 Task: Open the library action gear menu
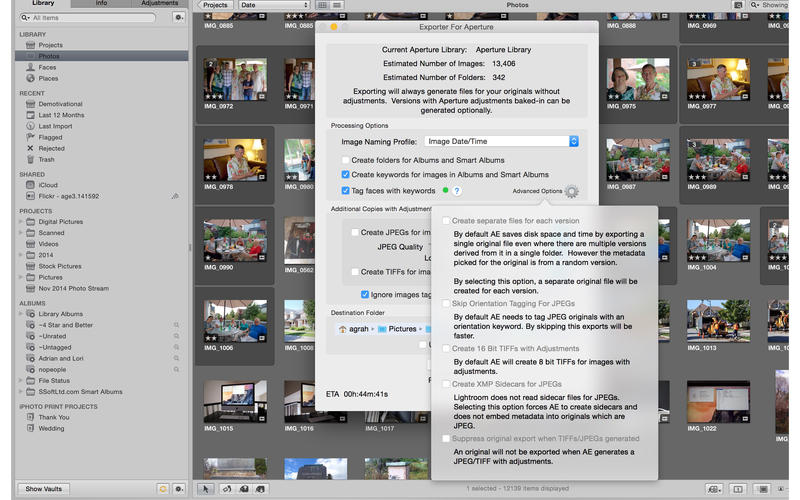pos(179,17)
